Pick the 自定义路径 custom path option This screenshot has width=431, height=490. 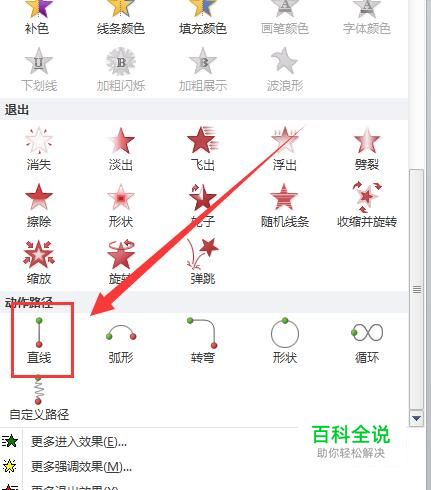[x=39, y=398]
